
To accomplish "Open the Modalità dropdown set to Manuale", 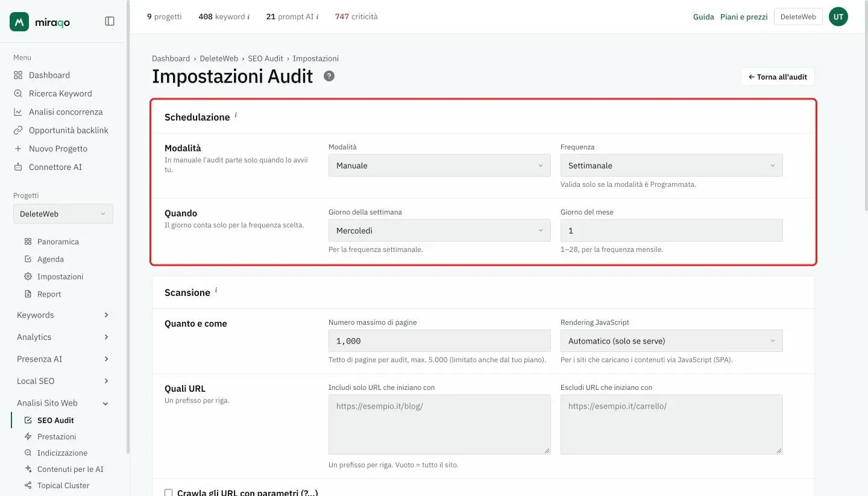I will point(439,166).
